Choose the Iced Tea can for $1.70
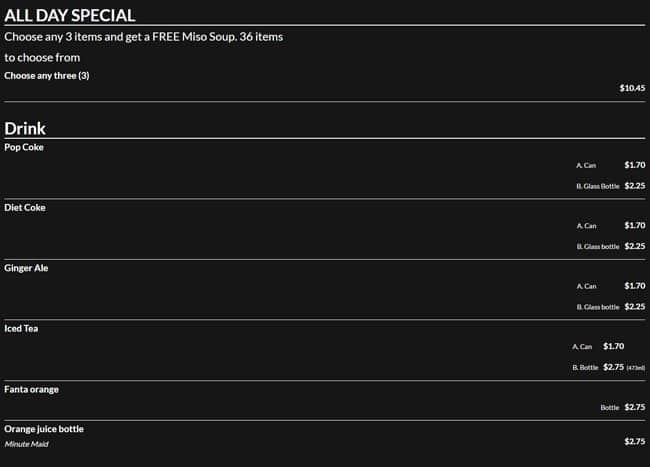 [x=597, y=346]
